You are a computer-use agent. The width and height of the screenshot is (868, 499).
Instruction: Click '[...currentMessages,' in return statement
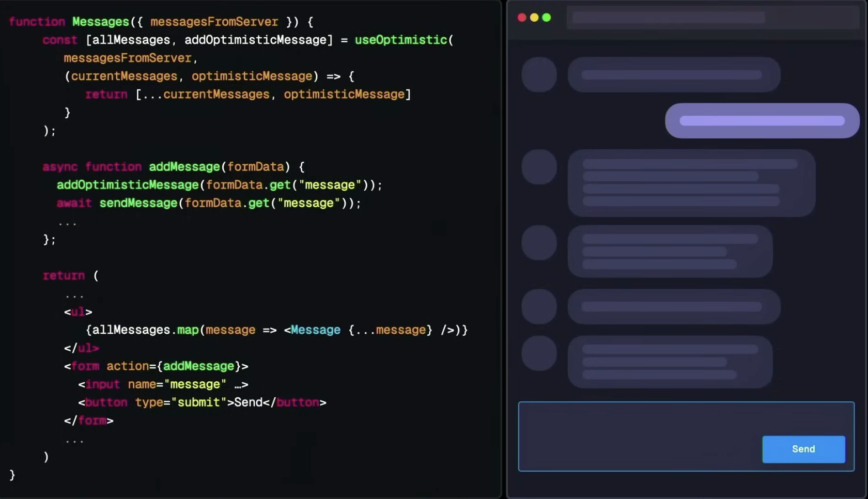tap(206, 94)
